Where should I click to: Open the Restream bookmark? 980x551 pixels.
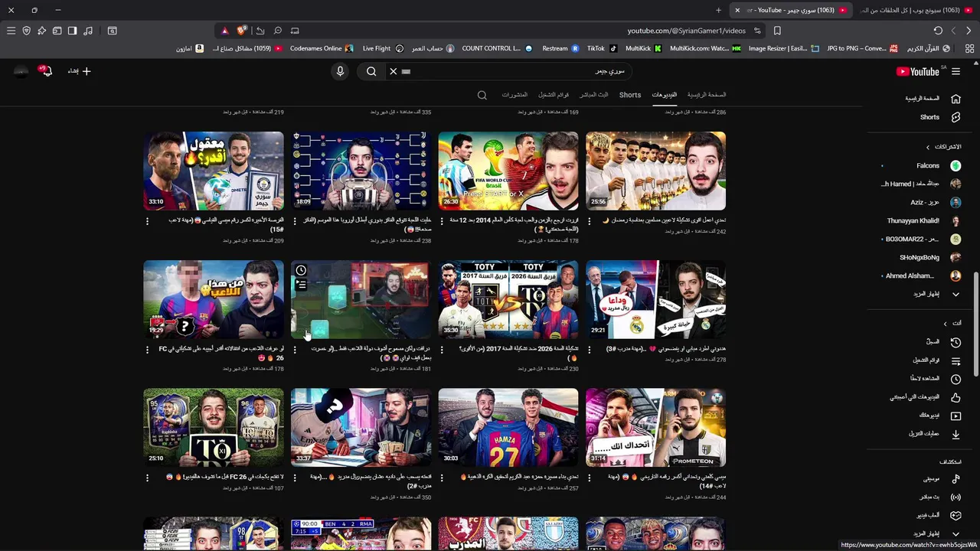(560, 48)
